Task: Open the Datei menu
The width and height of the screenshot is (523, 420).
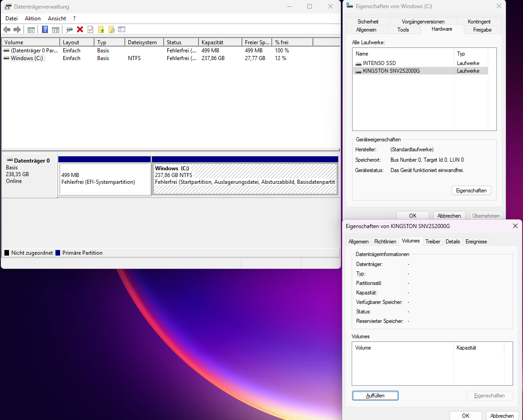Action: (x=11, y=19)
